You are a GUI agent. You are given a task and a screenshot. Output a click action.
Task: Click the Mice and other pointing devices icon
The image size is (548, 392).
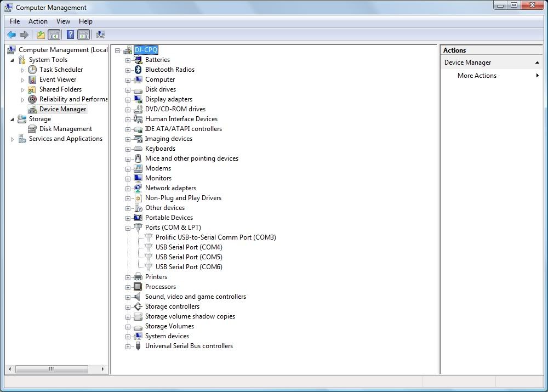[x=138, y=158]
